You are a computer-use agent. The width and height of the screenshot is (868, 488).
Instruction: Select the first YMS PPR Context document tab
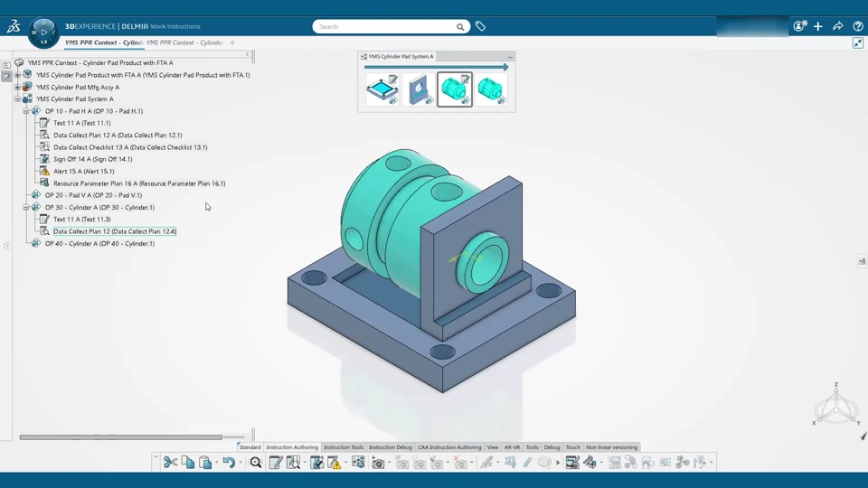pos(103,42)
